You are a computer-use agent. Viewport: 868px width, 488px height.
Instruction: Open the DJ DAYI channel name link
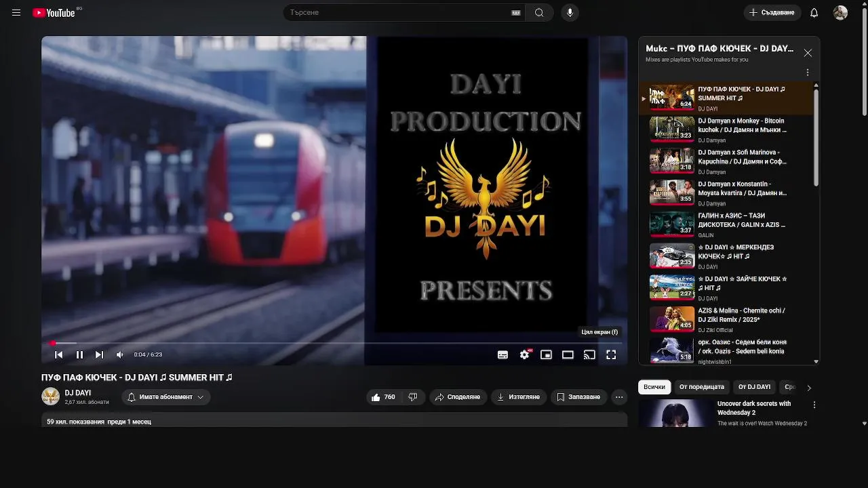(78, 393)
